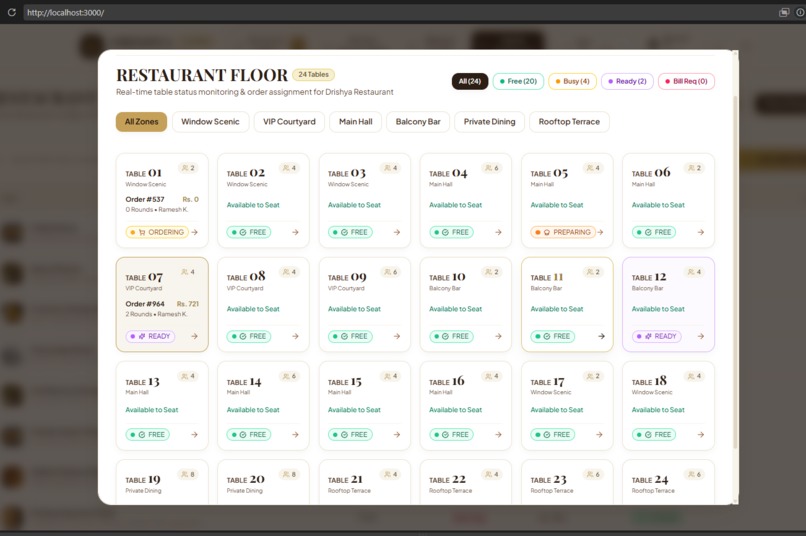Viewport: 806px width, 536px height.
Task: Open arrow on Table 04 card
Action: tap(498, 232)
